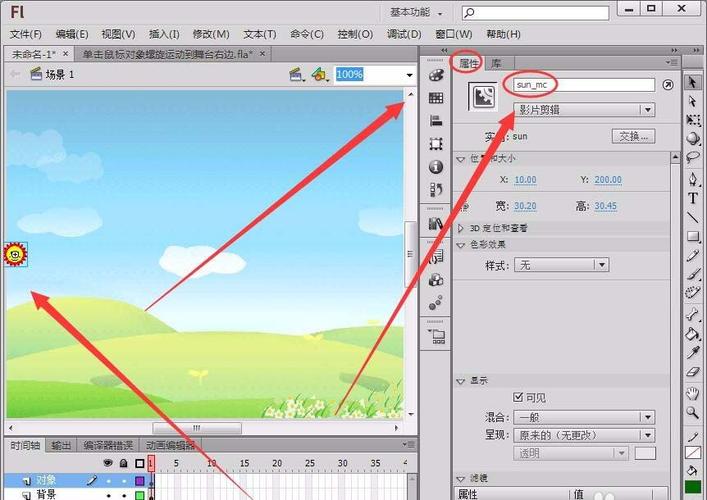Click the sun movie clip on stage
Image resolution: width=707 pixels, height=500 pixels.
(15, 255)
